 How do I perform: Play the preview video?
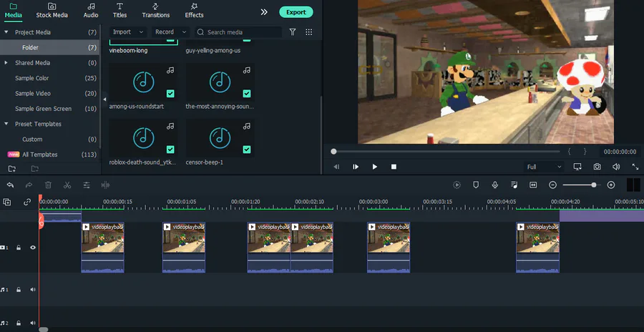coord(374,167)
